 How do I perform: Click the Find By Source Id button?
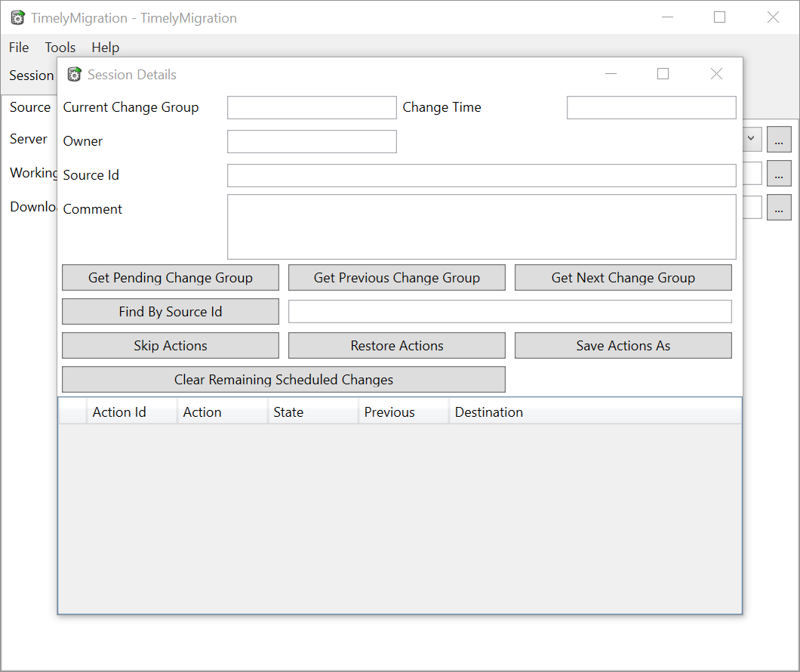[x=171, y=312]
